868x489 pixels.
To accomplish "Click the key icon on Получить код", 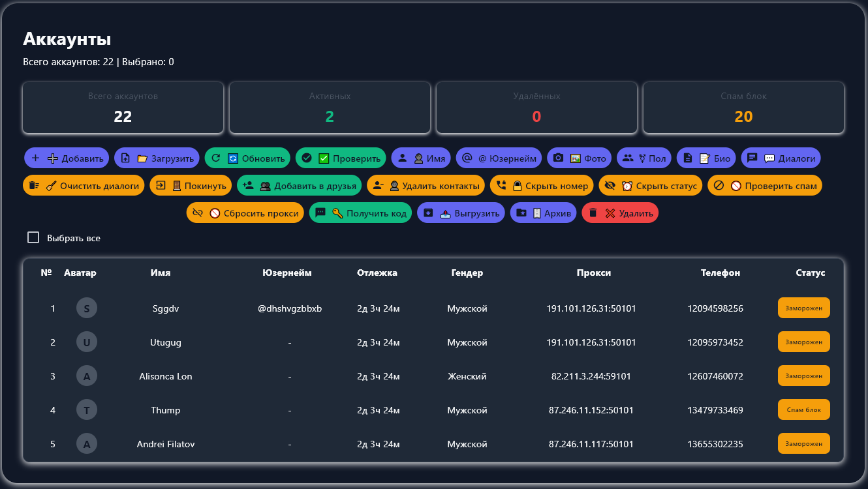I will pos(337,213).
